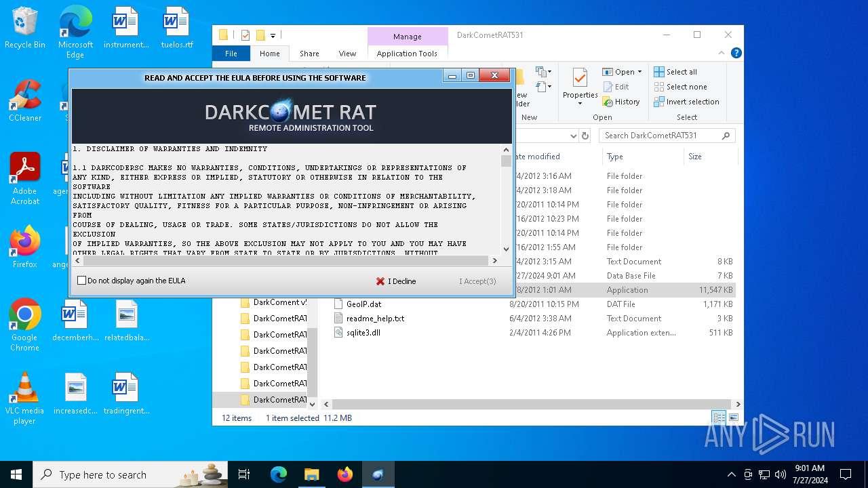Click EULA vertical scrollbar up arrow
The height and width of the screenshot is (488, 868).
coord(506,150)
